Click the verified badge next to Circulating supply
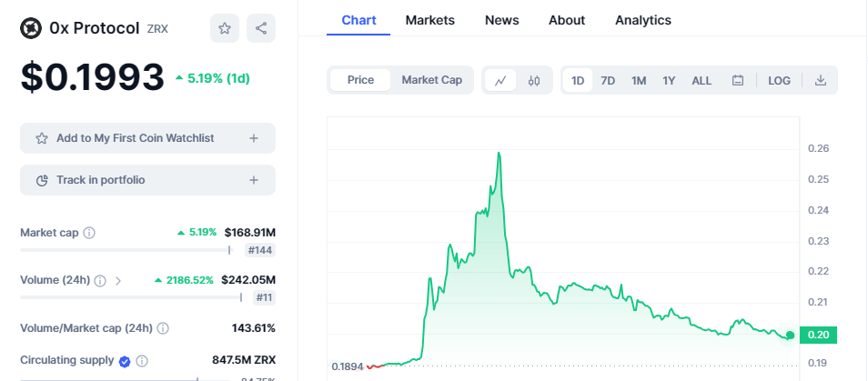This screenshot has width=868, height=381. (125, 361)
